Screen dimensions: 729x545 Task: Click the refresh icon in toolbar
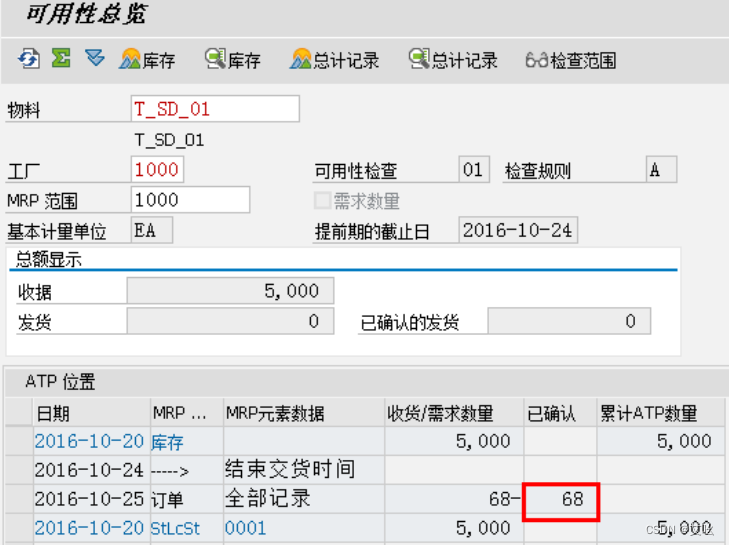[x=29, y=60]
